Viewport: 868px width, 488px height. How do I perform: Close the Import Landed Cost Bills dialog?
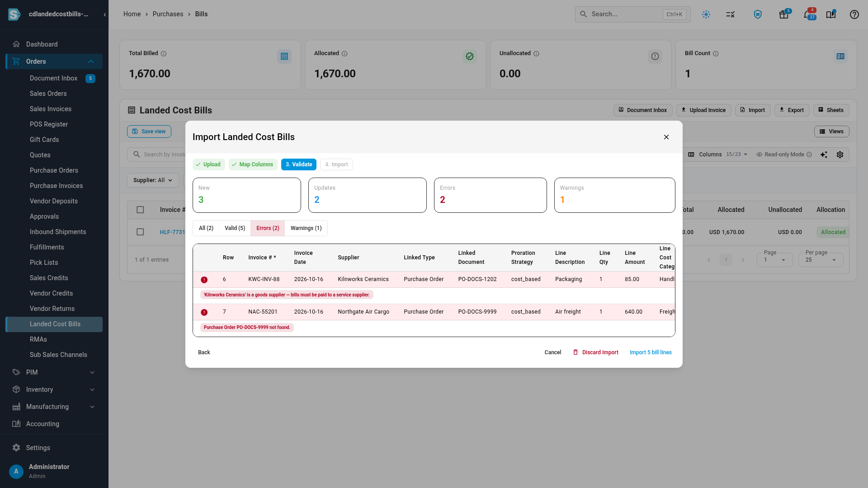pos(666,137)
